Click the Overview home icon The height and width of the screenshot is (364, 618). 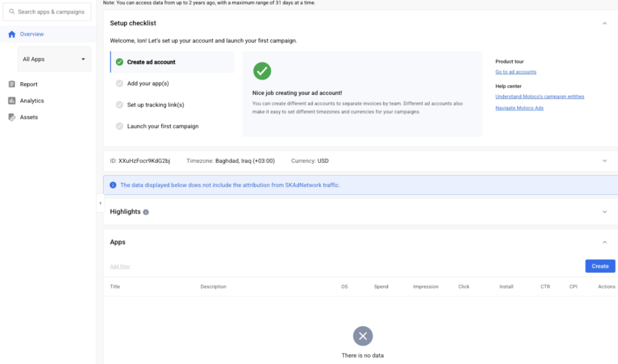tap(11, 34)
